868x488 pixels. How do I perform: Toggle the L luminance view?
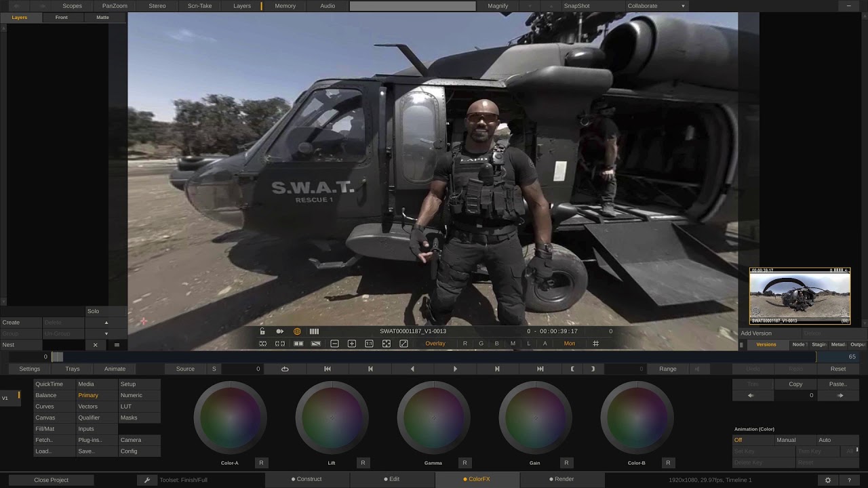(x=529, y=344)
